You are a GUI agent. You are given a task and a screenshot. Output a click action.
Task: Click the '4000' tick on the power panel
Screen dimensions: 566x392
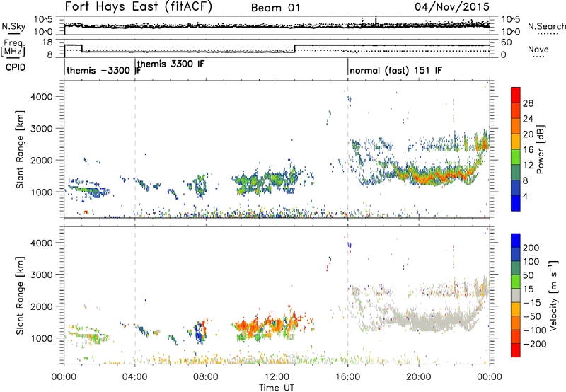41,97
